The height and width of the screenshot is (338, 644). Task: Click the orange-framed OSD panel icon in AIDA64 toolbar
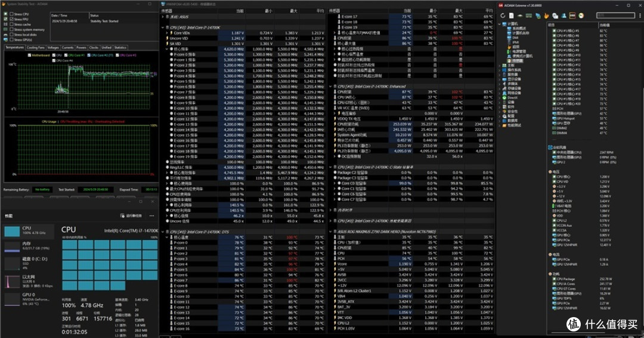click(x=572, y=16)
